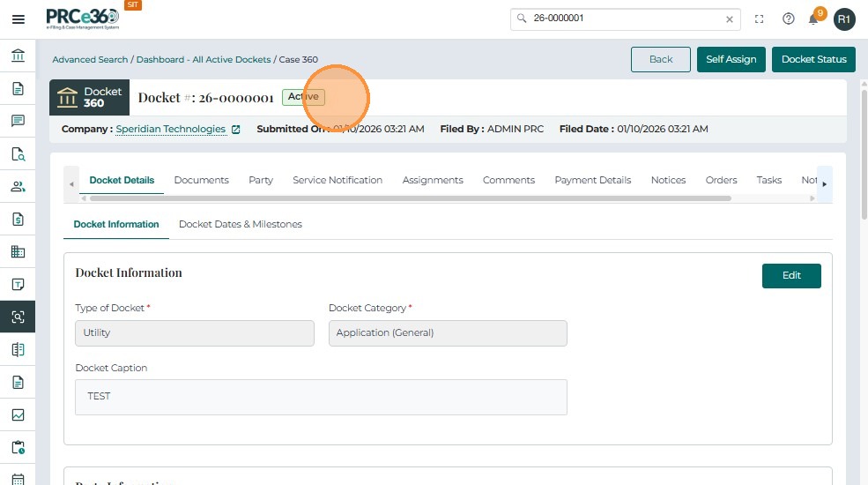Click the bank building icon in sidebar

(18, 56)
